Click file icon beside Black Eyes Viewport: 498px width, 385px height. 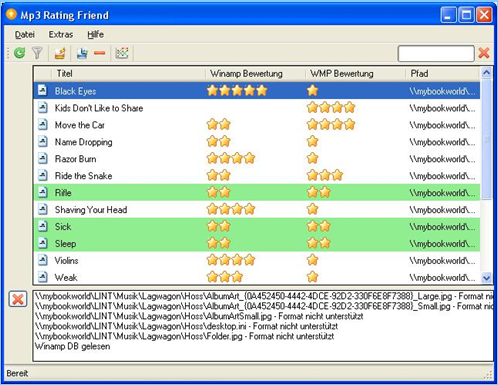(x=42, y=90)
